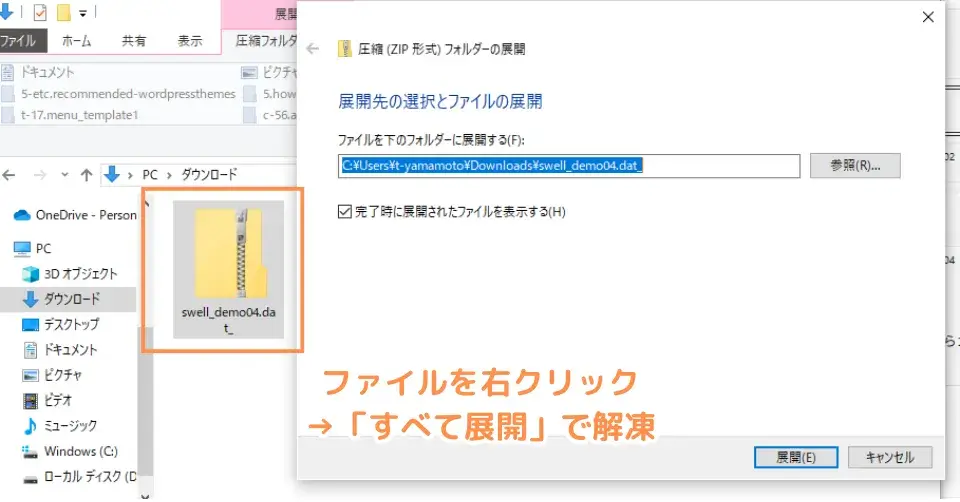Click the OneDrive cloud icon
Viewport: 960px width, 502px height.
(22, 215)
